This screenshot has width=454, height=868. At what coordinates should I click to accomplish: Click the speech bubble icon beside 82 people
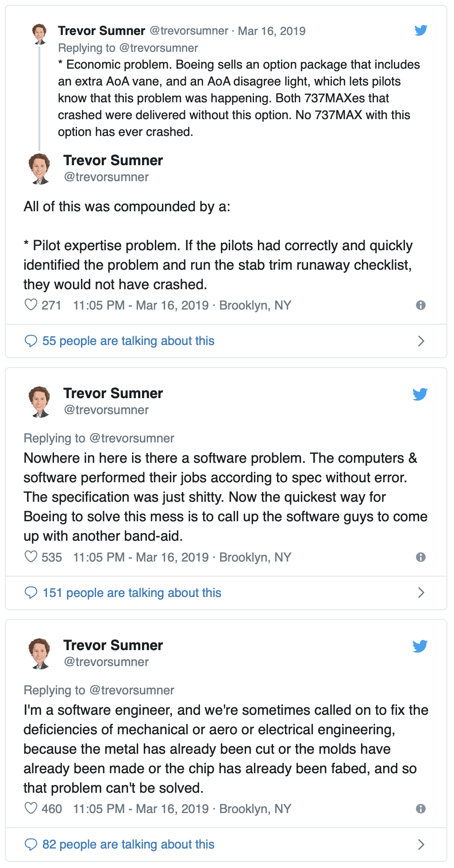pos(31,845)
